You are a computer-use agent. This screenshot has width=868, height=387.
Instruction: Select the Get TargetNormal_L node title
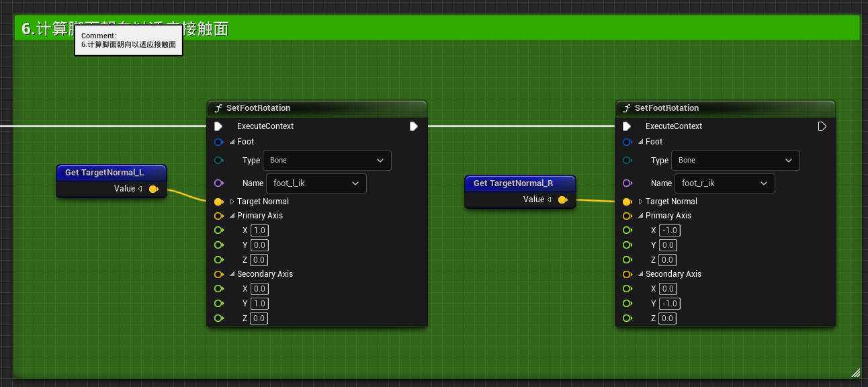click(x=104, y=173)
